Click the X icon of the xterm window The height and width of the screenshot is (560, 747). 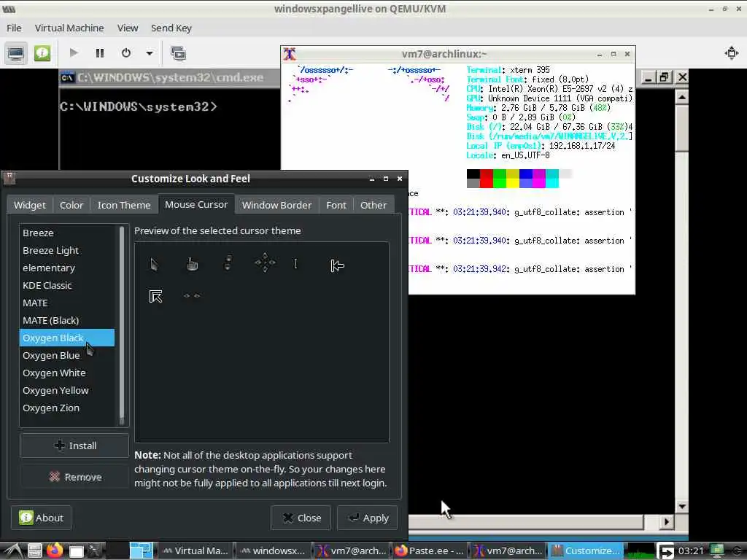click(x=290, y=54)
